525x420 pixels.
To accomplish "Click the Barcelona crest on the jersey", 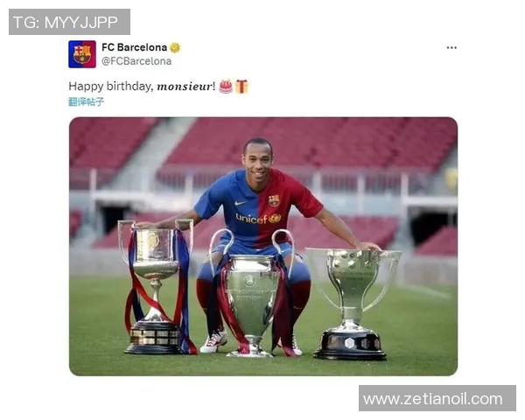I will point(274,200).
